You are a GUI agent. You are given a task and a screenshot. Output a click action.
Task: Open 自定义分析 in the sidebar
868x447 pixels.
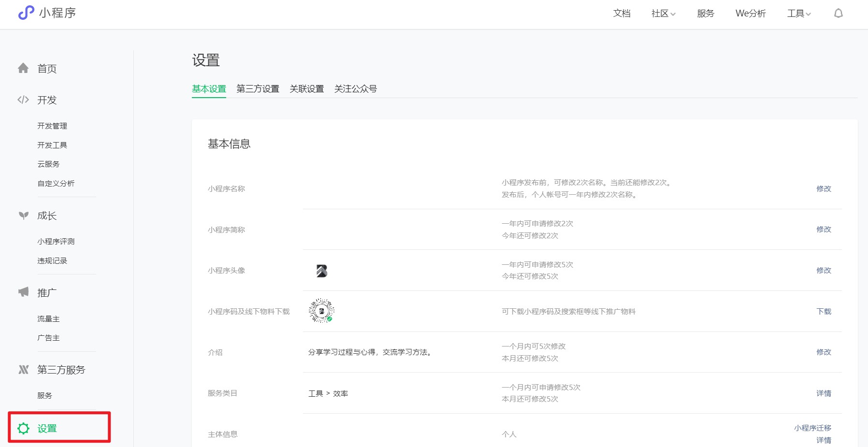(56, 183)
